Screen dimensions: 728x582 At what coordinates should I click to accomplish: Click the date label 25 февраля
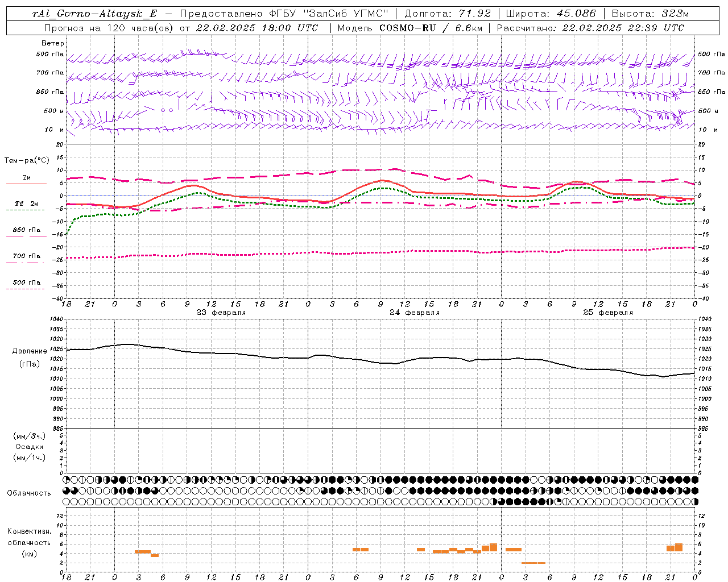(608, 313)
